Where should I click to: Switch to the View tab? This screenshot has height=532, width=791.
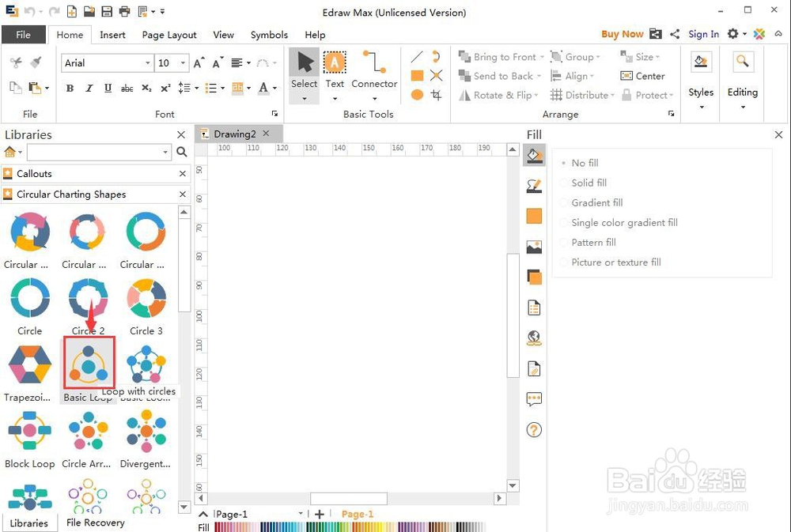pos(223,35)
